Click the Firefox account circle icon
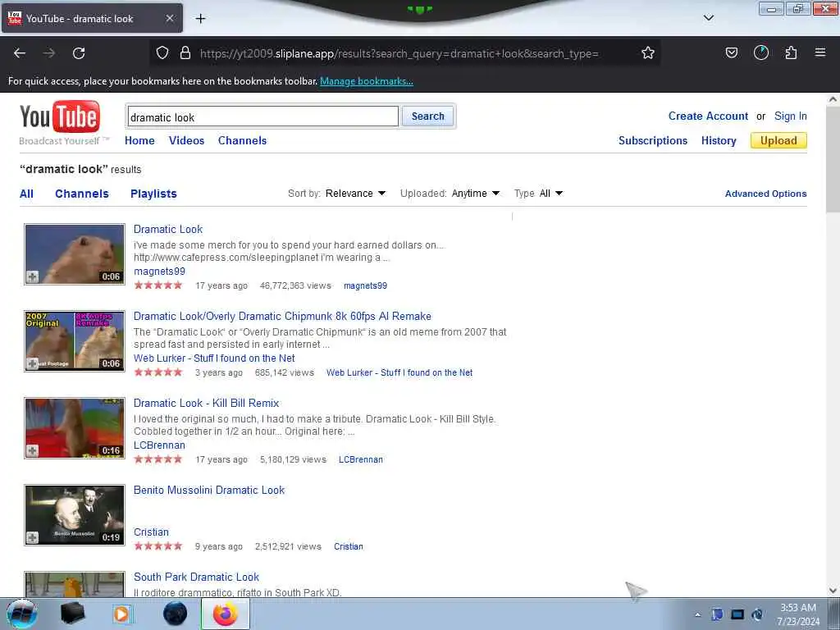This screenshot has height=630, width=840. click(761, 52)
